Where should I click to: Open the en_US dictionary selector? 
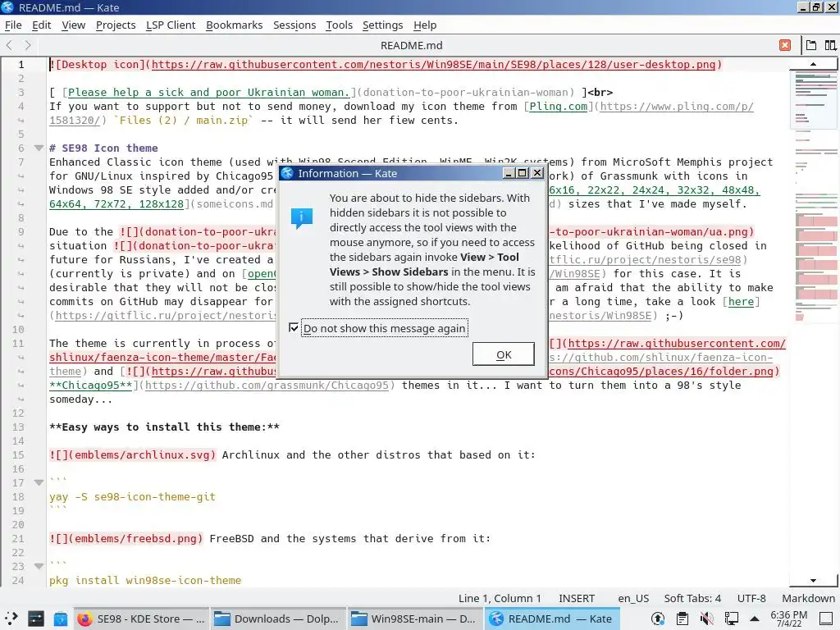pyautogui.click(x=633, y=598)
